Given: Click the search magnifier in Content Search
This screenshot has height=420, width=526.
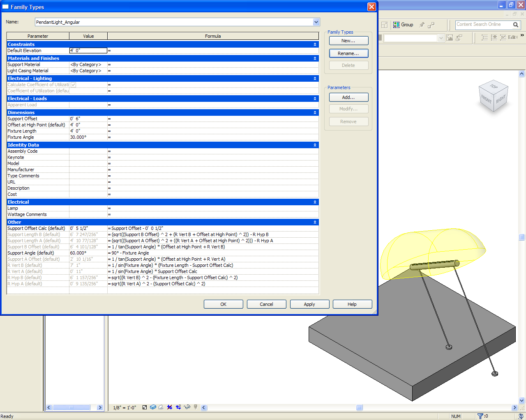Looking at the screenshot, I should 516,25.
